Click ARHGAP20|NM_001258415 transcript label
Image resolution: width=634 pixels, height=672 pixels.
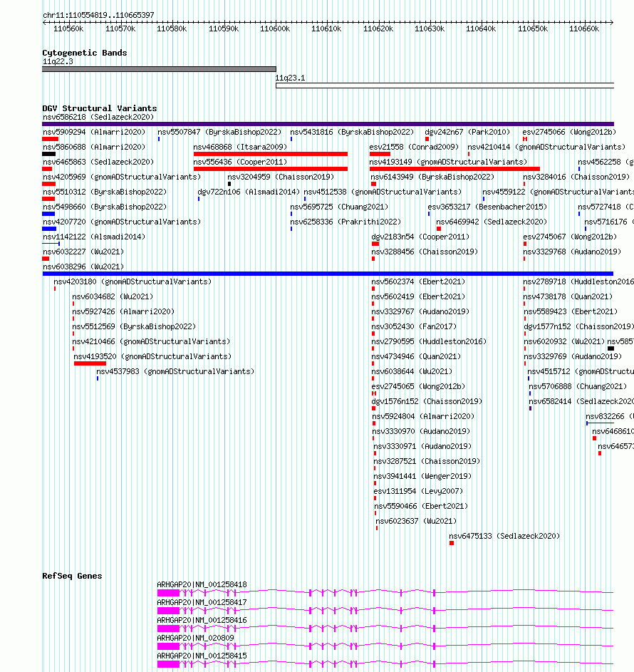(202, 656)
